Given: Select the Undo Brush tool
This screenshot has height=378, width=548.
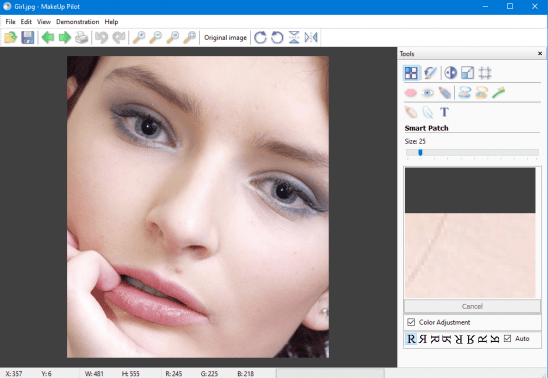Looking at the screenshot, I should pos(430,73).
